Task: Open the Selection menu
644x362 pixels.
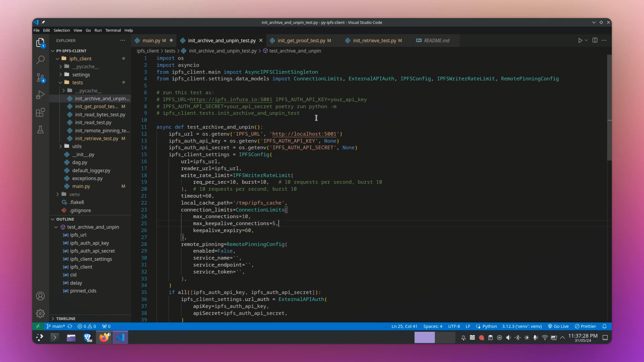Action: click(x=62, y=30)
